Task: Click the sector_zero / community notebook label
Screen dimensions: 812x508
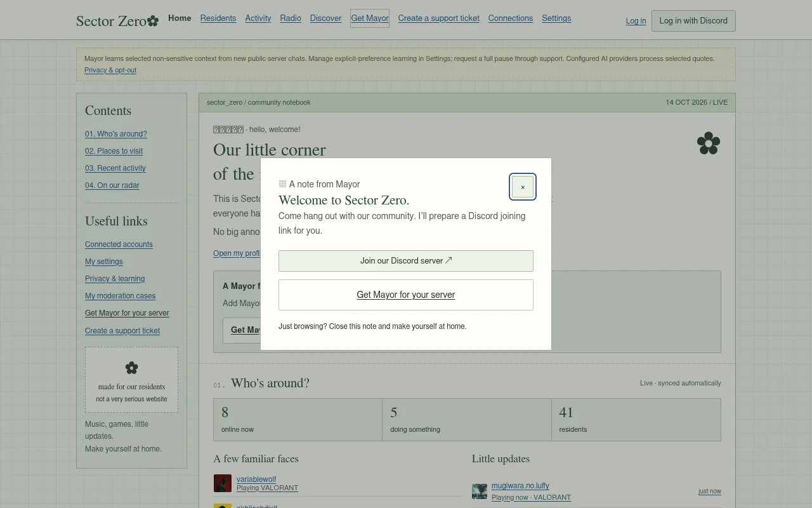Action: [259, 102]
